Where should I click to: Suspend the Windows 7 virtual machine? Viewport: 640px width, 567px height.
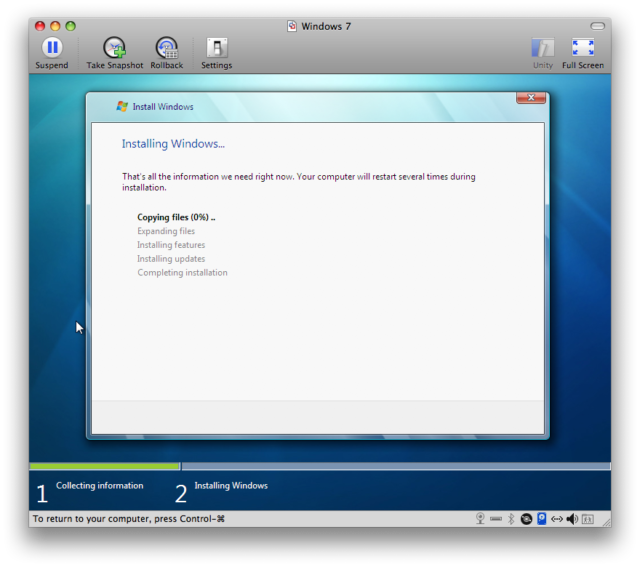52,53
